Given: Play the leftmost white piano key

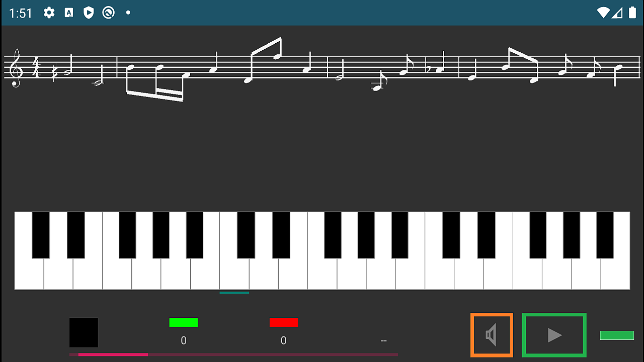Looking at the screenshot, I should [29, 274].
